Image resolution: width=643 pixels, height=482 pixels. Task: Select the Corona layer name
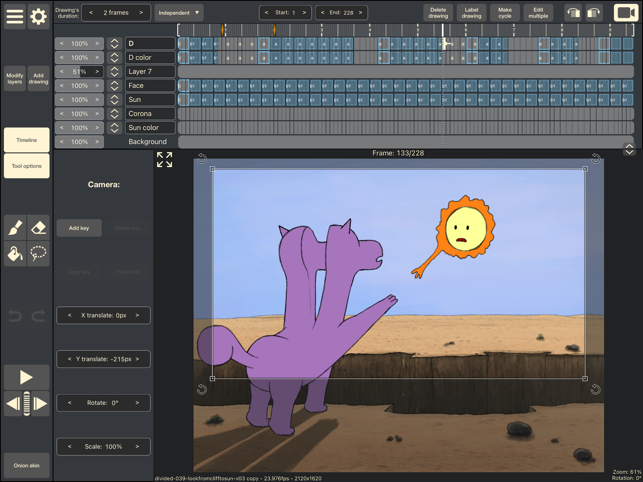pos(150,114)
